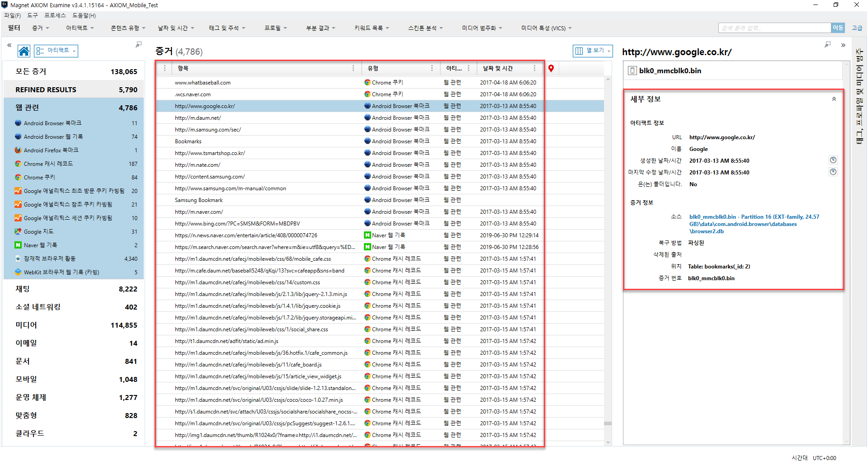Select the 소셜 네트워킹 category
Screen dimensions: 868x470
pos(74,307)
